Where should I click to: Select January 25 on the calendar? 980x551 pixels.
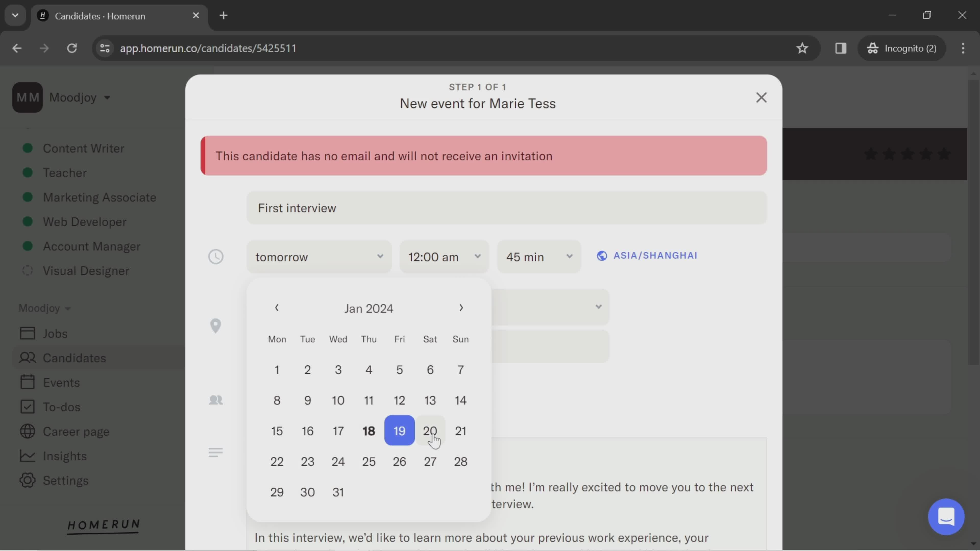pos(369,461)
